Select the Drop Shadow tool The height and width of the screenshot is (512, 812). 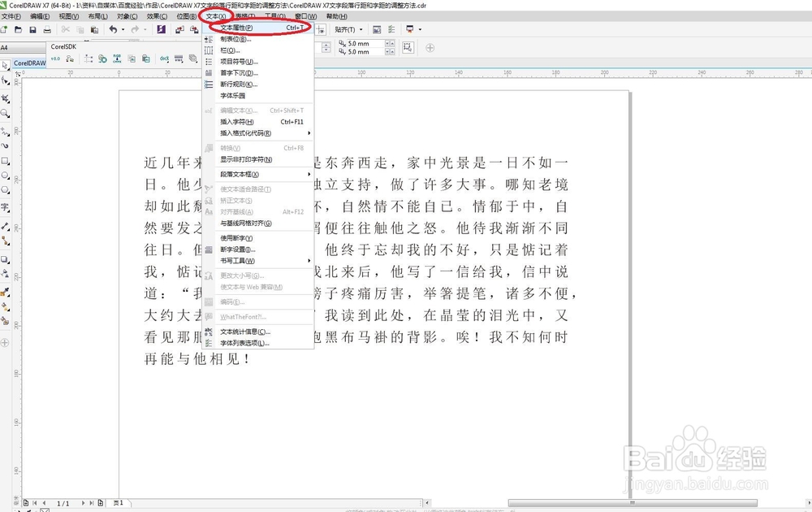(5, 259)
